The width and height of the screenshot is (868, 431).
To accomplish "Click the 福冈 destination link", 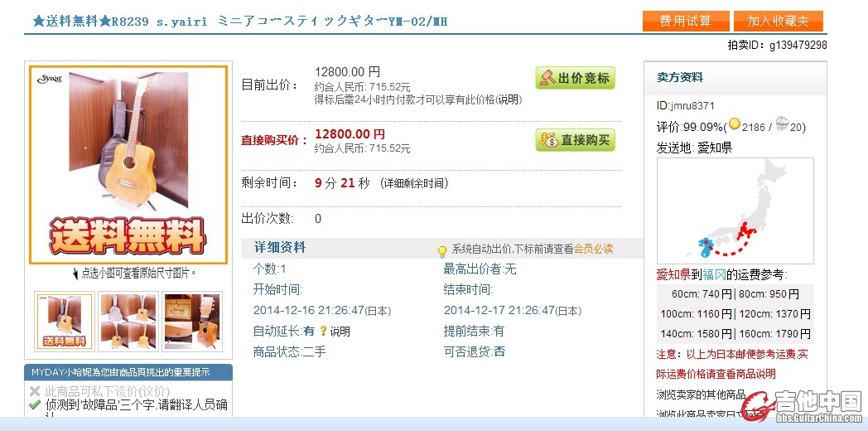I will coord(714,274).
